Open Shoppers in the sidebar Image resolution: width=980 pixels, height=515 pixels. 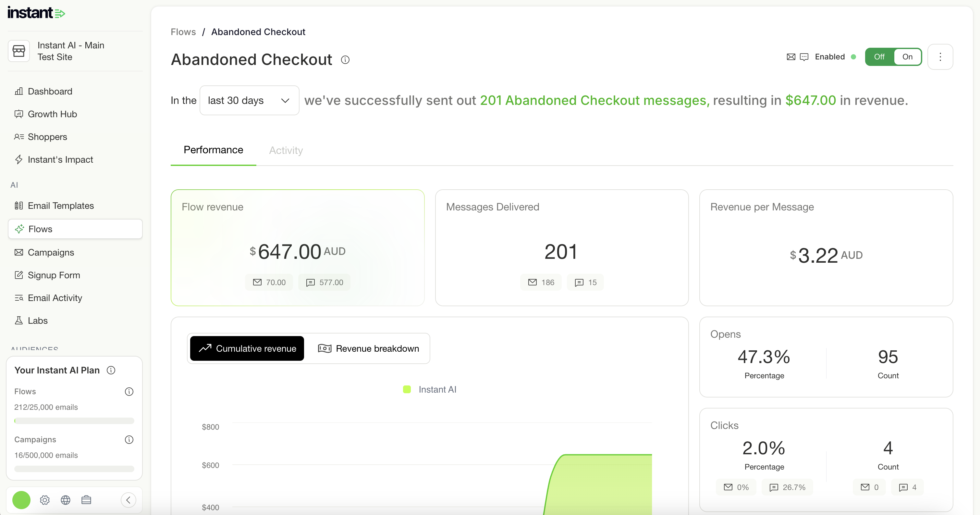(x=75, y=137)
